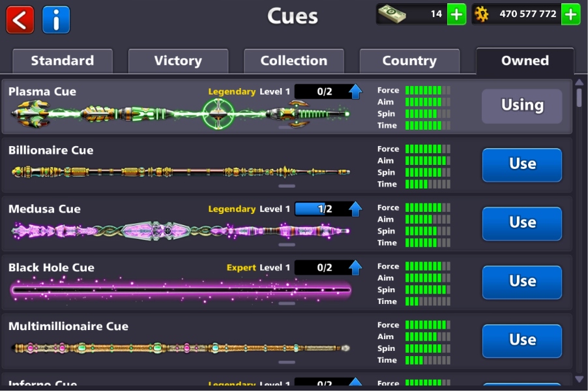Upgrade Plasma Cue with blue arrow
Viewport: 588px width, 392px height.
tap(355, 91)
